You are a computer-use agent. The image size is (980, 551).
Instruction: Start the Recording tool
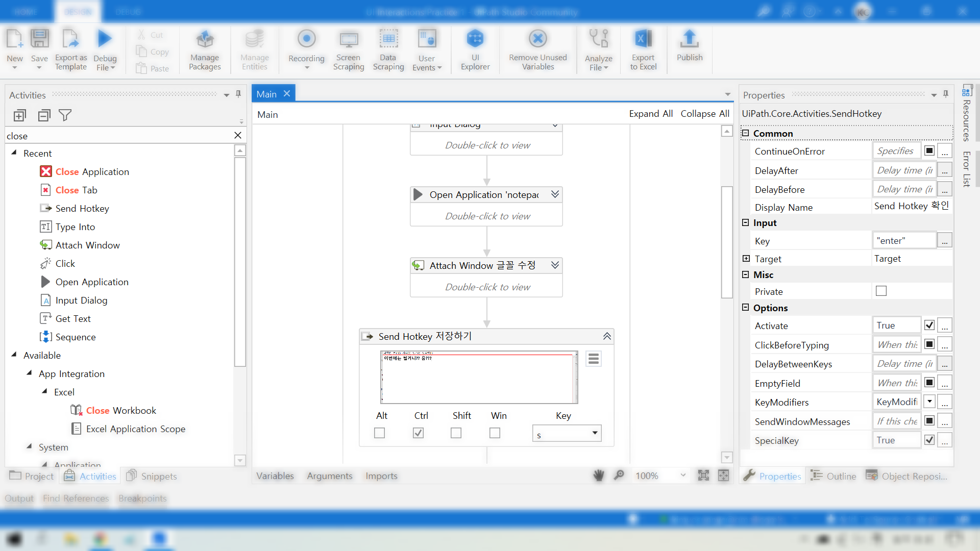click(x=306, y=49)
